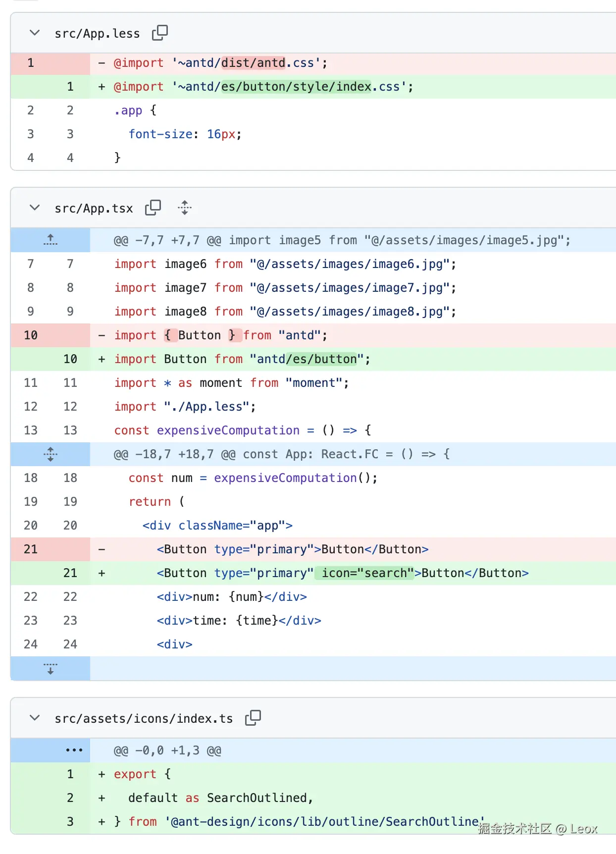Copy the src/App.tsx file path
Image resolution: width=616 pixels, height=854 pixels.
tap(153, 208)
